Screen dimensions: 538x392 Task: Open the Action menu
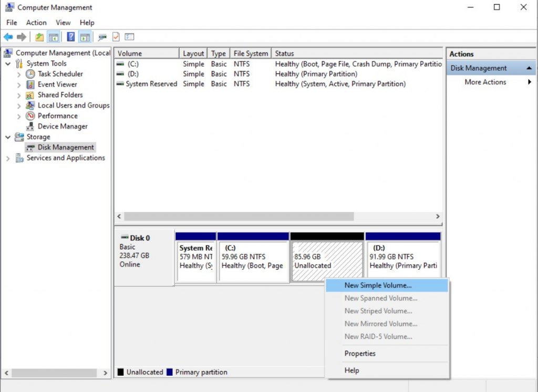tap(36, 23)
